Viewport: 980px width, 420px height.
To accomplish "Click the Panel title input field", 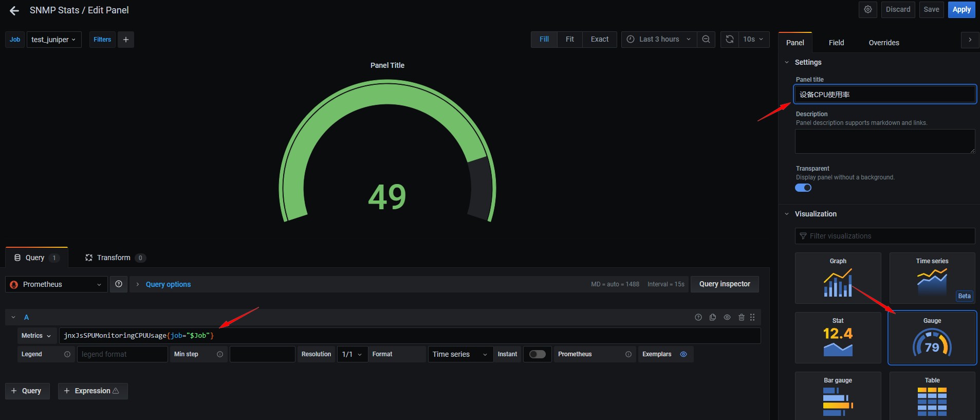I will (x=884, y=95).
